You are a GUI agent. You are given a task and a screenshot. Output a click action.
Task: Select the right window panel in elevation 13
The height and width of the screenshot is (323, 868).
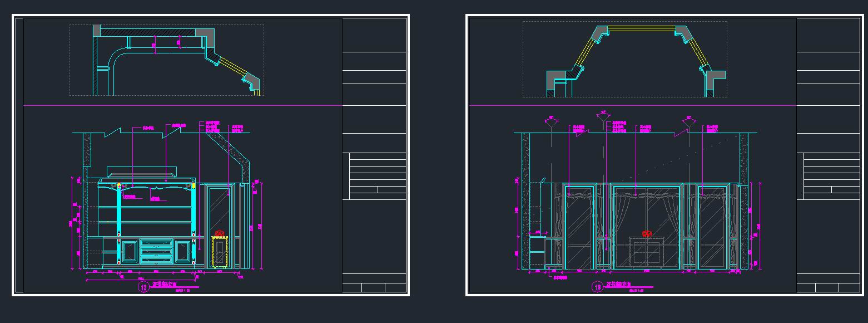tap(713, 227)
